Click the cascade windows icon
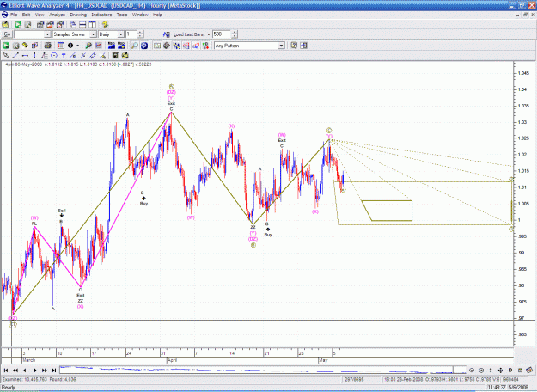This screenshot has width=537, height=392. click(73, 24)
